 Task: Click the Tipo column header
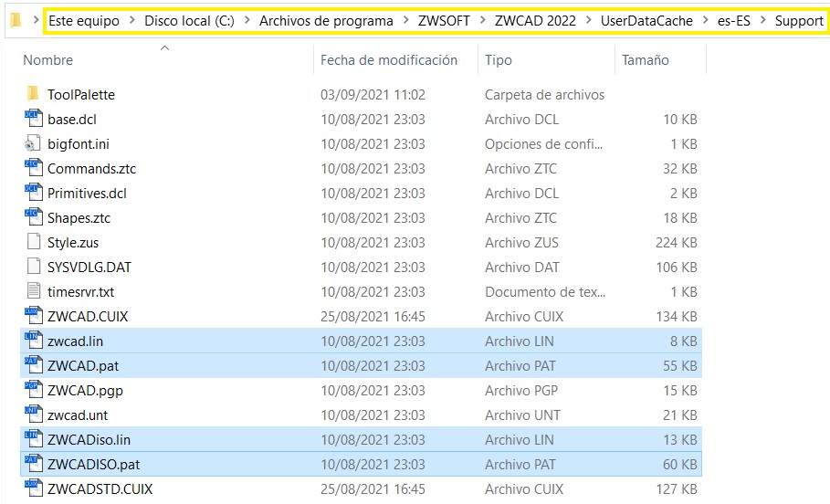(499, 60)
